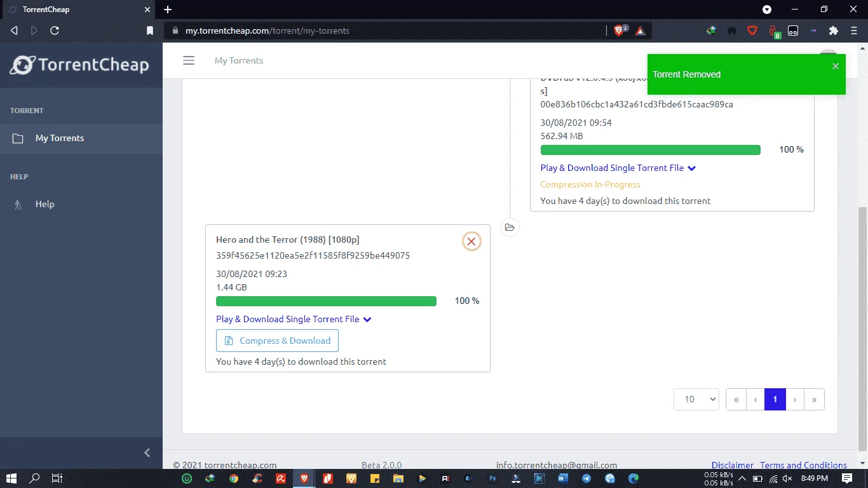
Task: Click the 562.94 MB torrent progress bar
Action: (x=651, y=149)
